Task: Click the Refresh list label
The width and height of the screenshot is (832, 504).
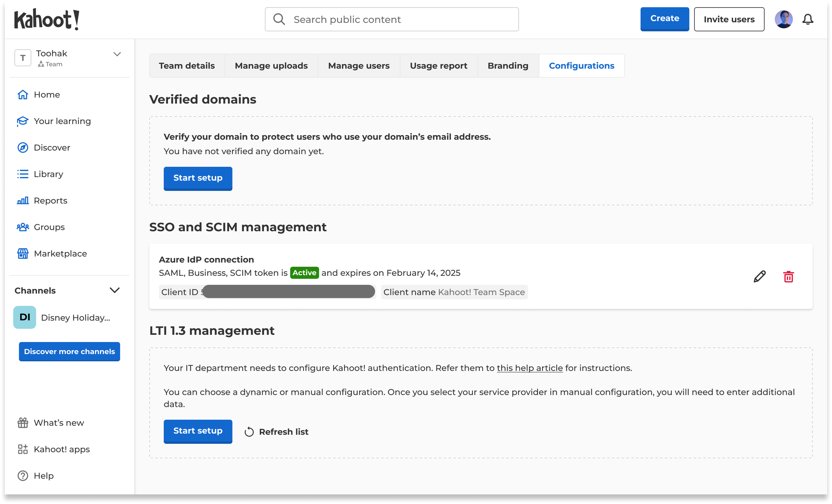Action: click(x=284, y=432)
